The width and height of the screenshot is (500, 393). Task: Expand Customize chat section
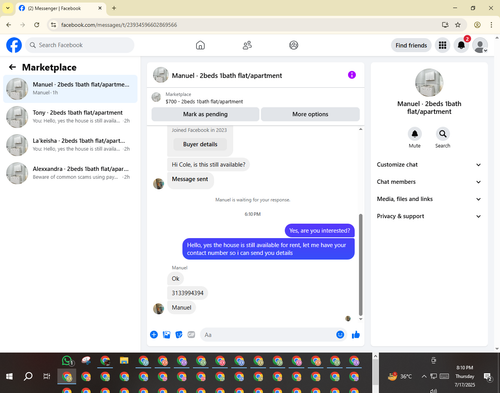(429, 165)
